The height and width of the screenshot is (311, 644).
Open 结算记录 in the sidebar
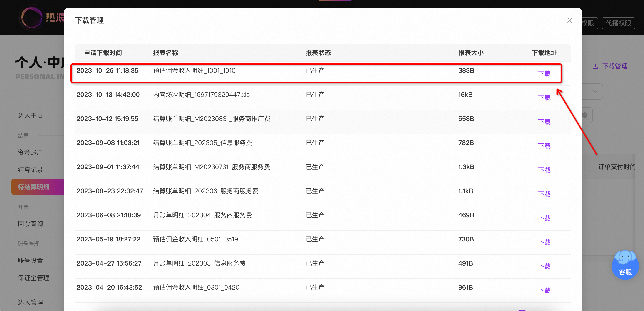(x=30, y=170)
